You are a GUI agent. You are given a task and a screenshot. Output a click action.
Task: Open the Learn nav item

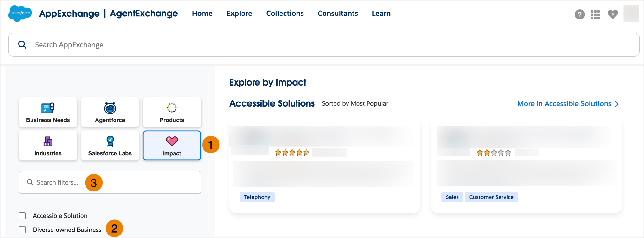381,14
